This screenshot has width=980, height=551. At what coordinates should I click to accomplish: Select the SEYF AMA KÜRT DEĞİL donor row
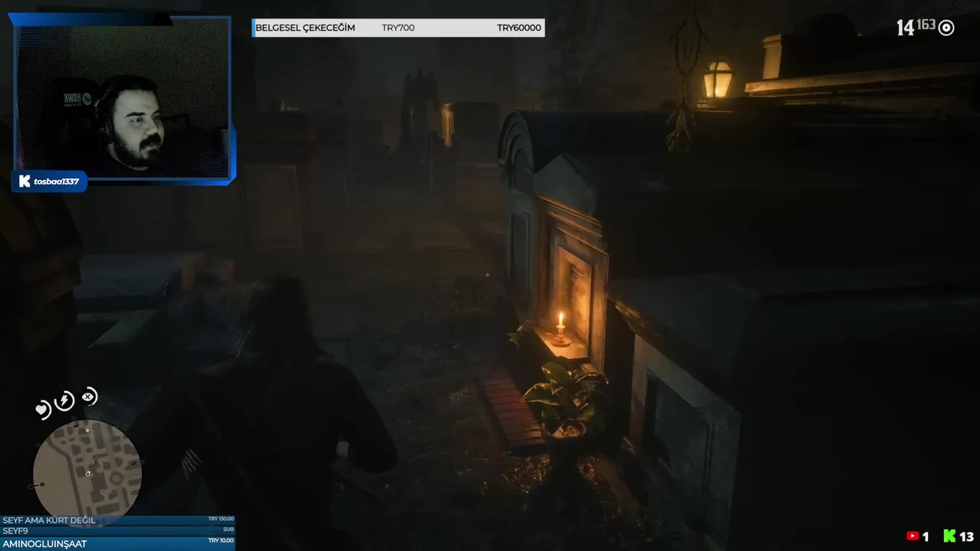[x=118, y=520]
